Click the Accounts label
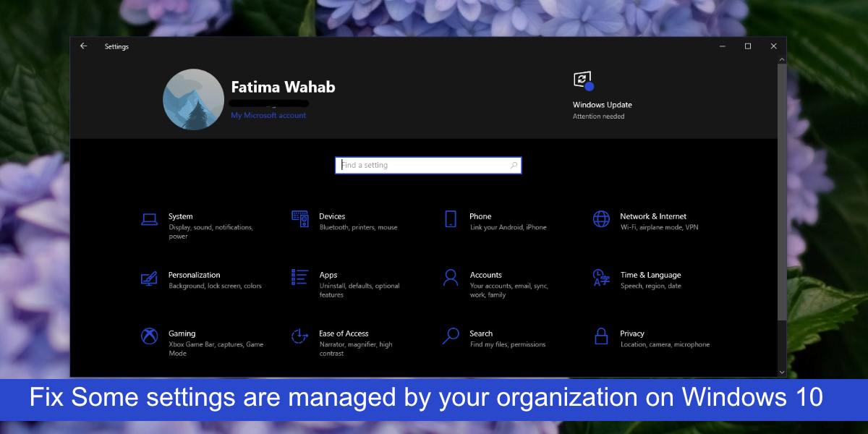 486,275
